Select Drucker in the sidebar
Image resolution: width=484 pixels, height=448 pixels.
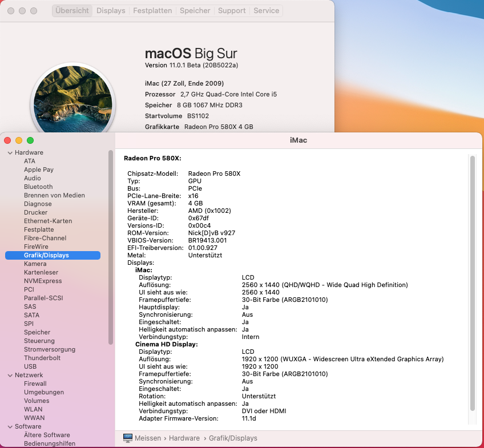coord(36,212)
